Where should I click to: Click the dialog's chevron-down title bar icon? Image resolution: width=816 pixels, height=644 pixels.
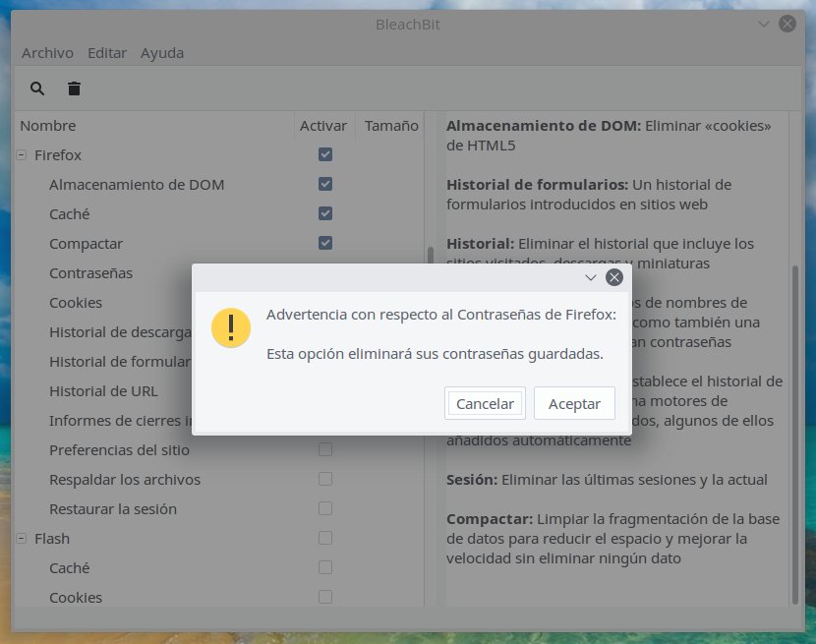pos(590,277)
